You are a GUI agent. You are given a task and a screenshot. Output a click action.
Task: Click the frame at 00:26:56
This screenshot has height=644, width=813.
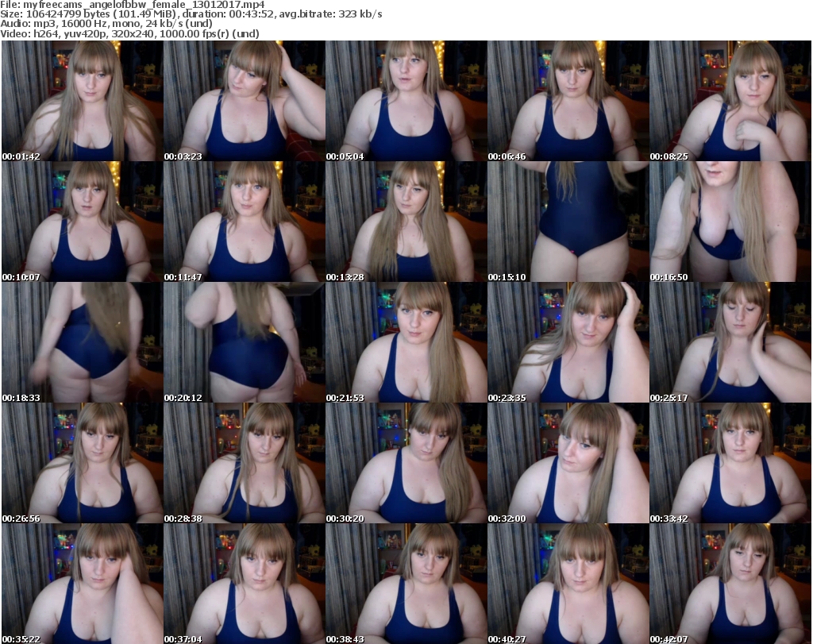pos(82,463)
